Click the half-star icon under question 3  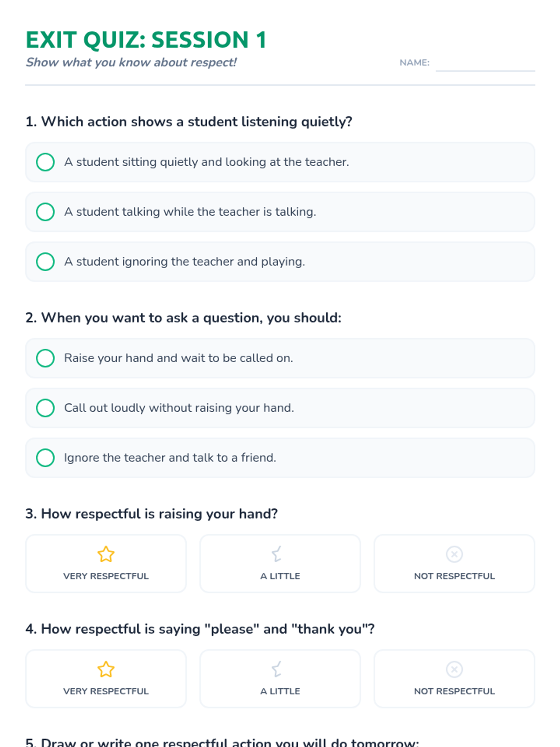[x=277, y=554]
